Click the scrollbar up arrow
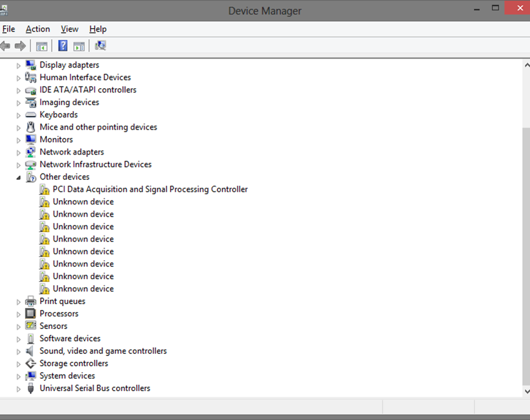The image size is (530, 420). [x=526, y=65]
